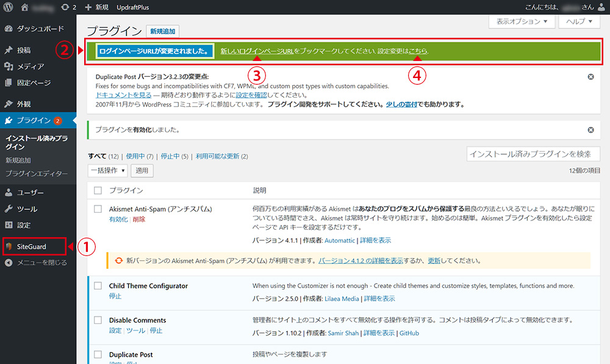Screen dimensions: 610x364
Task: Check the Disable Comments checkbox
Action: coord(98,320)
